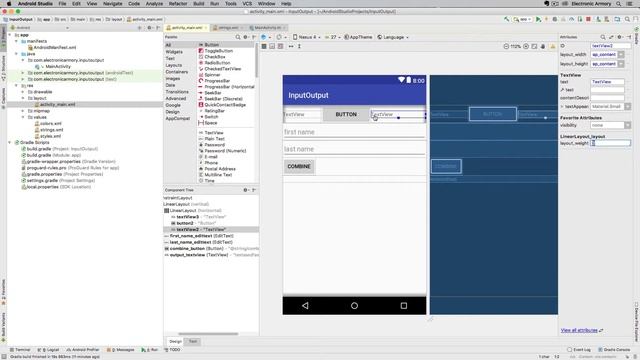Image resolution: width=640 pixels, height=360 pixels.
Task: Open the Language dropdown
Action: coord(393,37)
